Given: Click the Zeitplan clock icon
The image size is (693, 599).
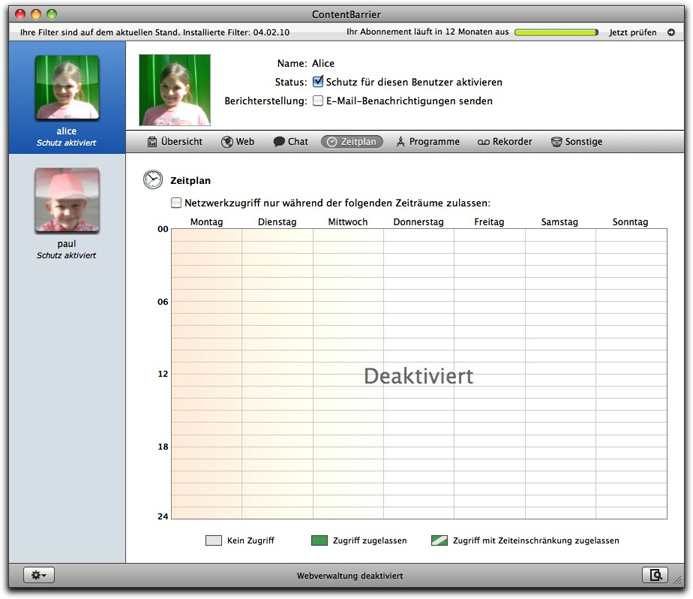Looking at the screenshot, I should click(153, 179).
